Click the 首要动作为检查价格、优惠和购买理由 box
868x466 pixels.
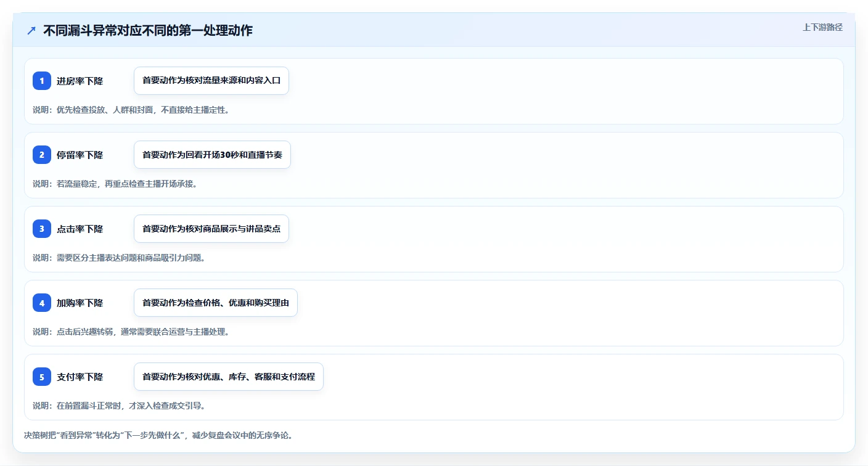pos(216,303)
